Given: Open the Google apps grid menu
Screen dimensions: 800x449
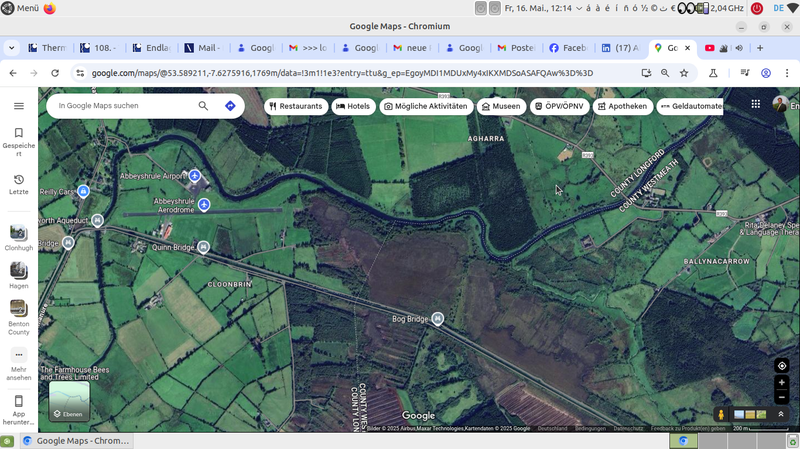Looking at the screenshot, I should [754, 105].
